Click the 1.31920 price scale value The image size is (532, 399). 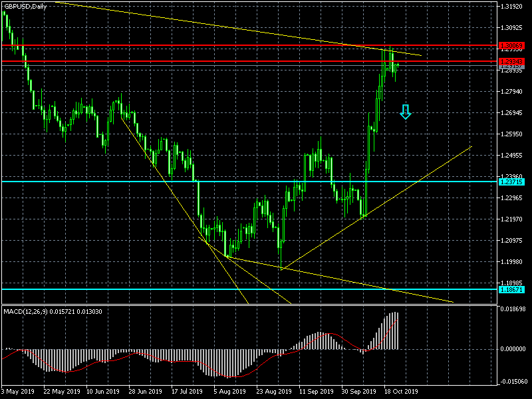[x=513, y=7]
